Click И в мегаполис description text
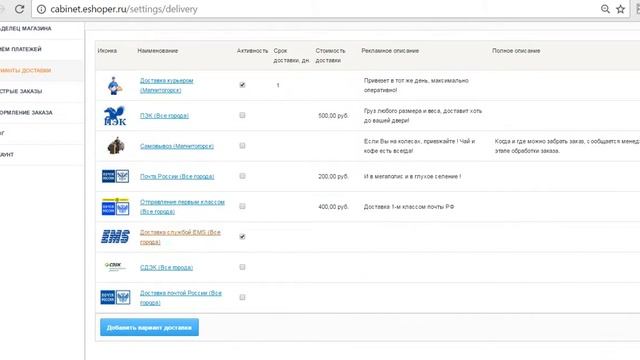 pyautogui.click(x=412, y=176)
